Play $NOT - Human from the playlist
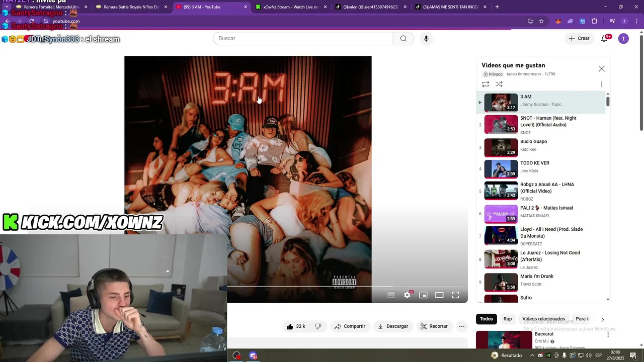The height and width of the screenshot is (362, 644). point(541,125)
